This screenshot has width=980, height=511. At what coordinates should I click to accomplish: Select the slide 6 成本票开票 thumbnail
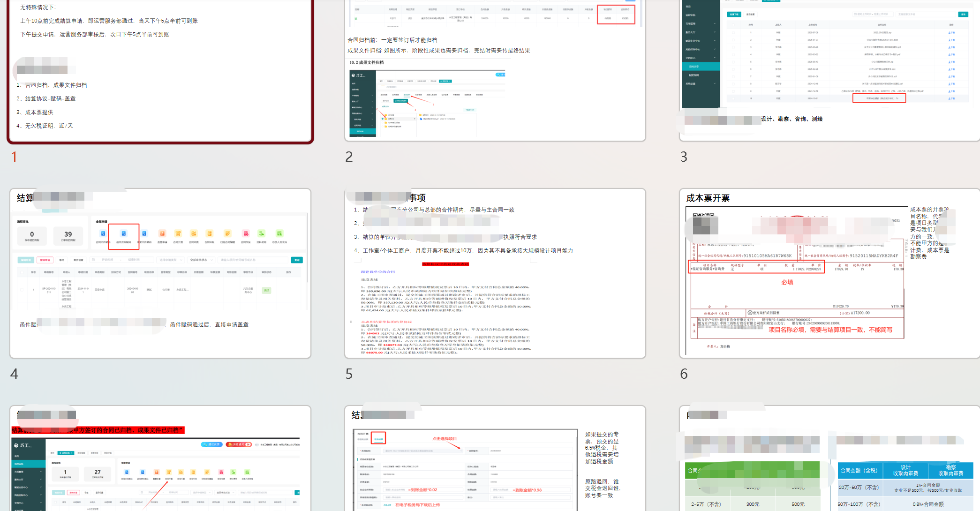pos(829,273)
